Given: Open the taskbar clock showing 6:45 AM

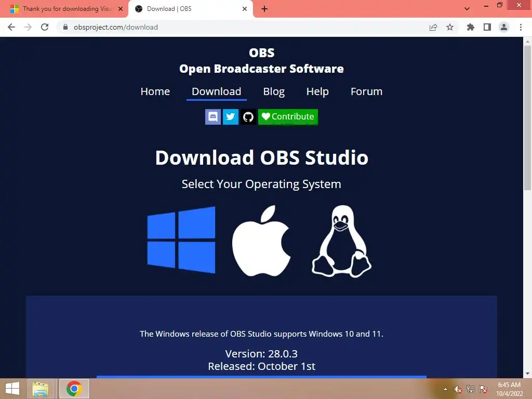Looking at the screenshot, I should [509, 389].
